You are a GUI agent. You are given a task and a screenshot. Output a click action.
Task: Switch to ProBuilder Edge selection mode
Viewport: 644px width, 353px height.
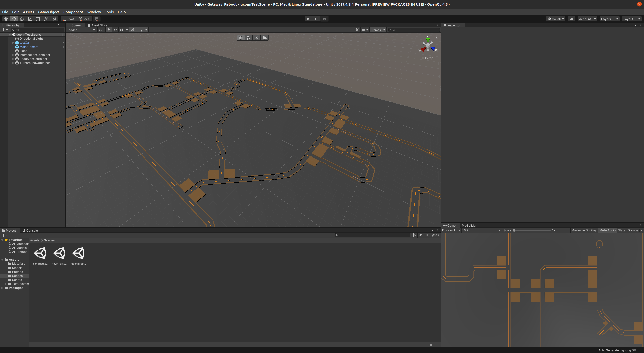click(x=257, y=38)
